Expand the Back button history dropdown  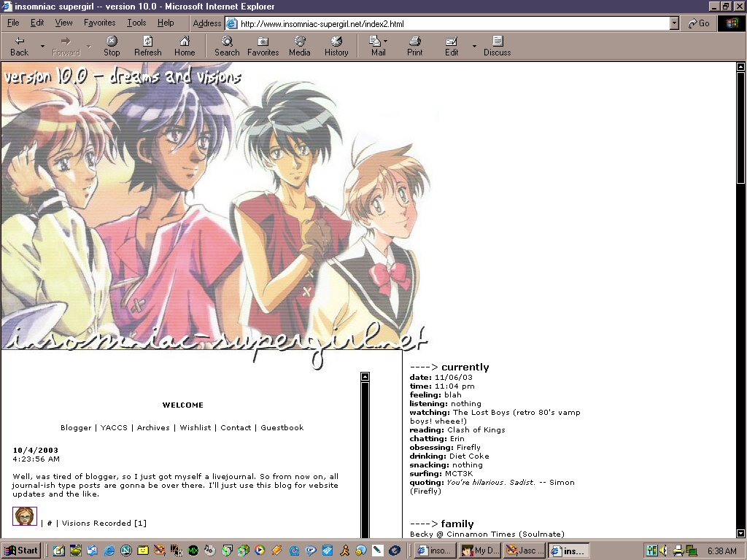42,46
